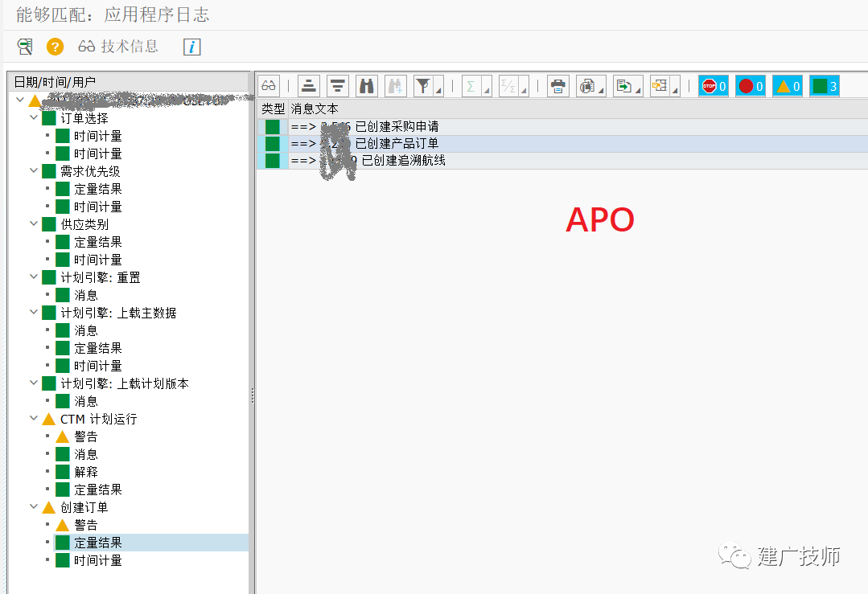Toggle the yellow triangle warning messages filter
The image size is (868, 594).
click(x=788, y=86)
